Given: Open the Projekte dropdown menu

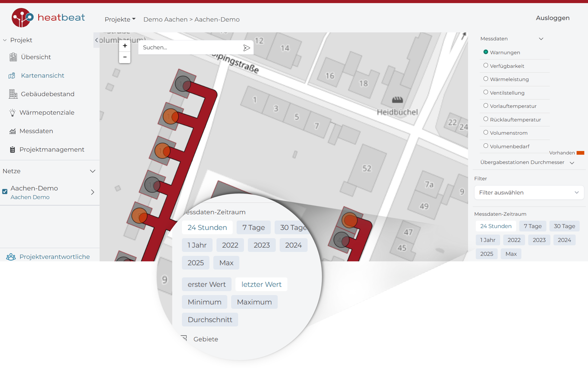Looking at the screenshot, I should coord(120,19).
